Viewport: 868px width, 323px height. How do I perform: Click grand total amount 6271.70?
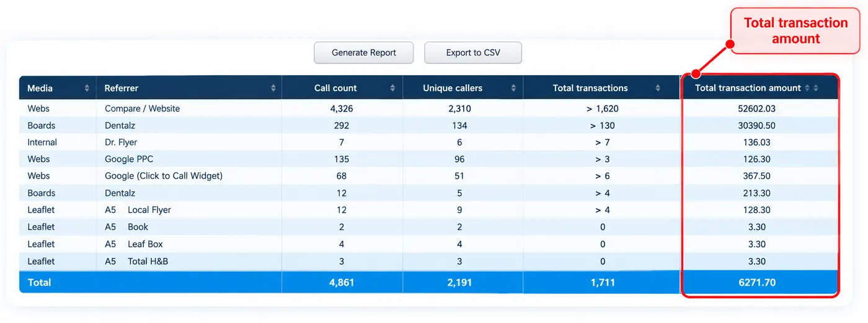coord(756,282)
